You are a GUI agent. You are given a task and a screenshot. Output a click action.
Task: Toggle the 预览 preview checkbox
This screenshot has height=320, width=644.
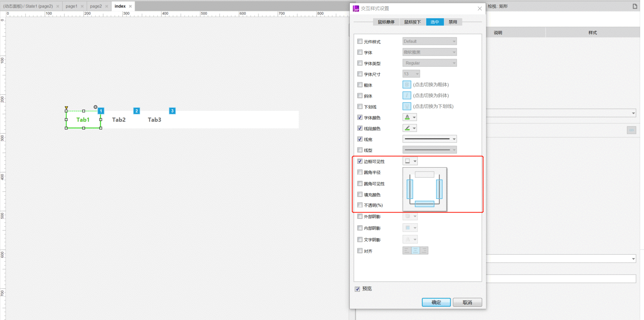(x=357, y=289)
